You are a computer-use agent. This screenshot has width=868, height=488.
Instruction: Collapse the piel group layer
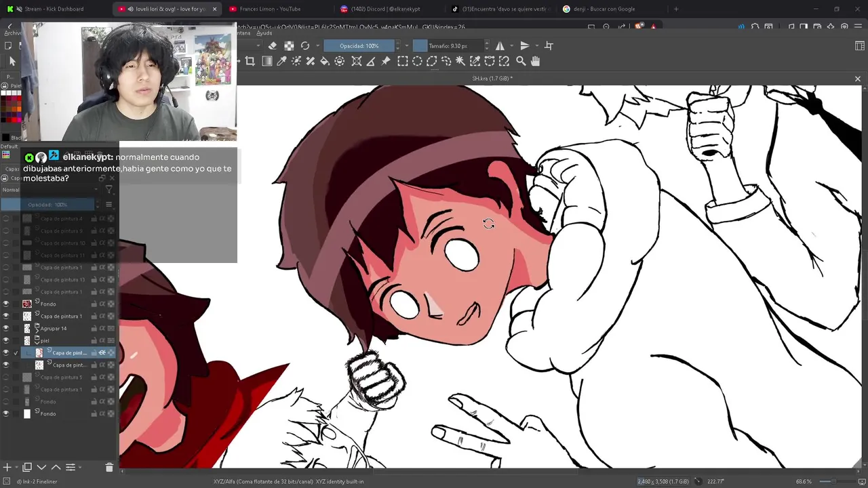point(37,342)
